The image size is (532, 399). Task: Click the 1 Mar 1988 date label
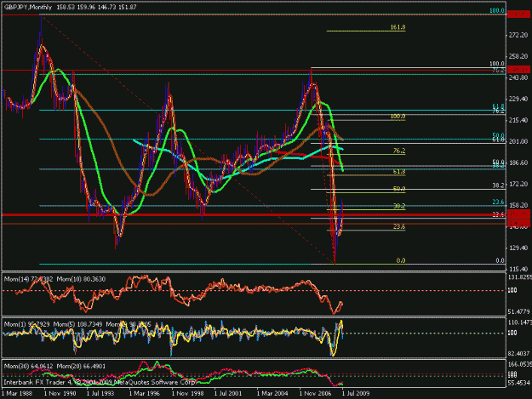pos(17,393)
